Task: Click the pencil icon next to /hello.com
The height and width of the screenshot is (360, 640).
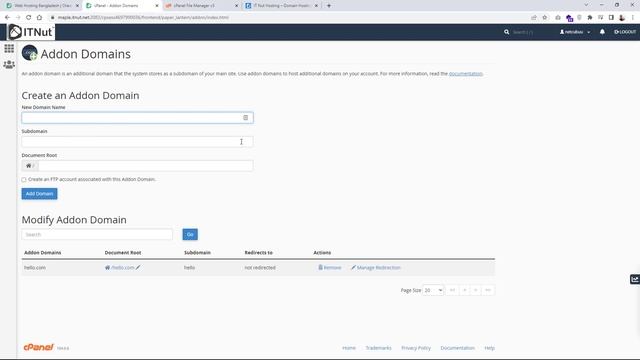Action: [138, 267]
